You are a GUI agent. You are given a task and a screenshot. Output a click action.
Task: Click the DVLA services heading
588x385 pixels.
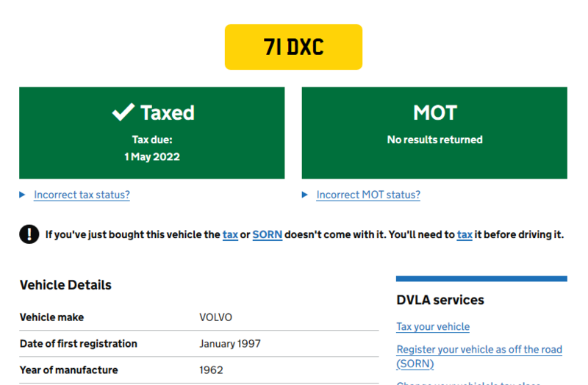click(x=440, y=300)
